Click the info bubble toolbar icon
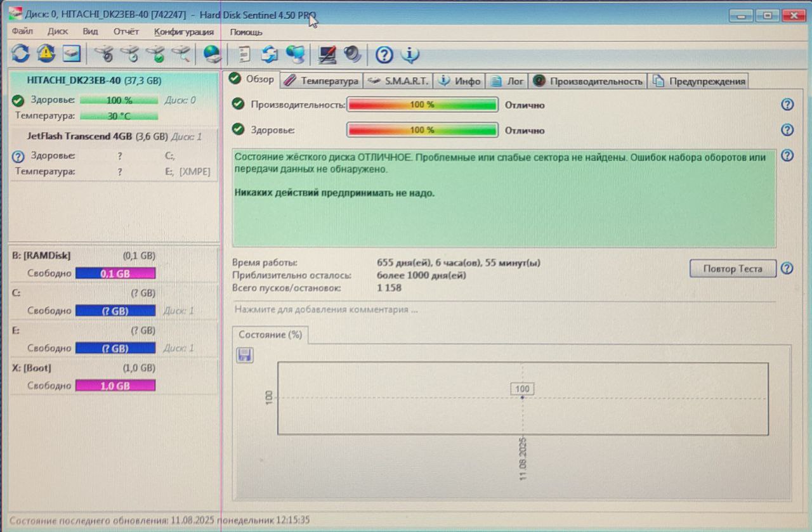Image resolution: width=812 pixels, height=532 pixels. 410,55
